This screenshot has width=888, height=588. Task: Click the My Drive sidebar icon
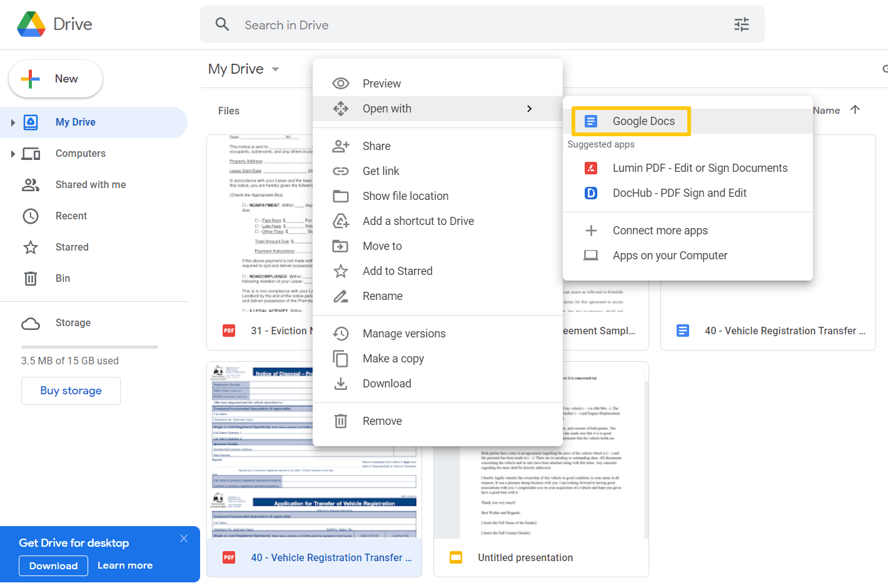coord(31,122)
